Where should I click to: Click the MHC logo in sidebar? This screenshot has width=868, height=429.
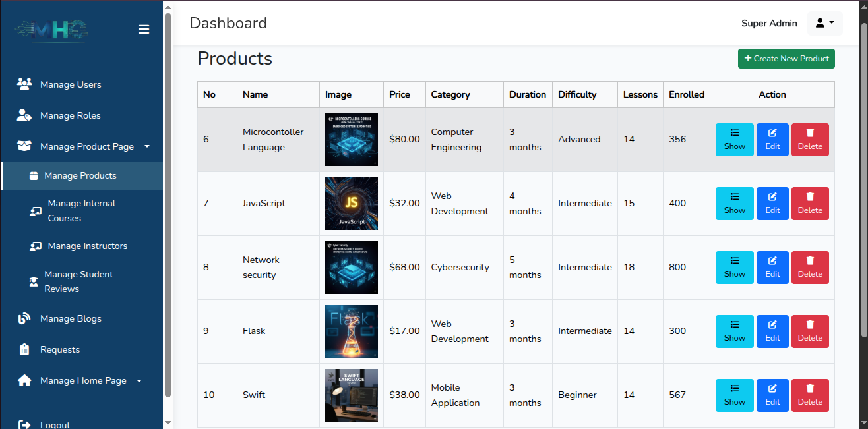[x=51, y=30]
